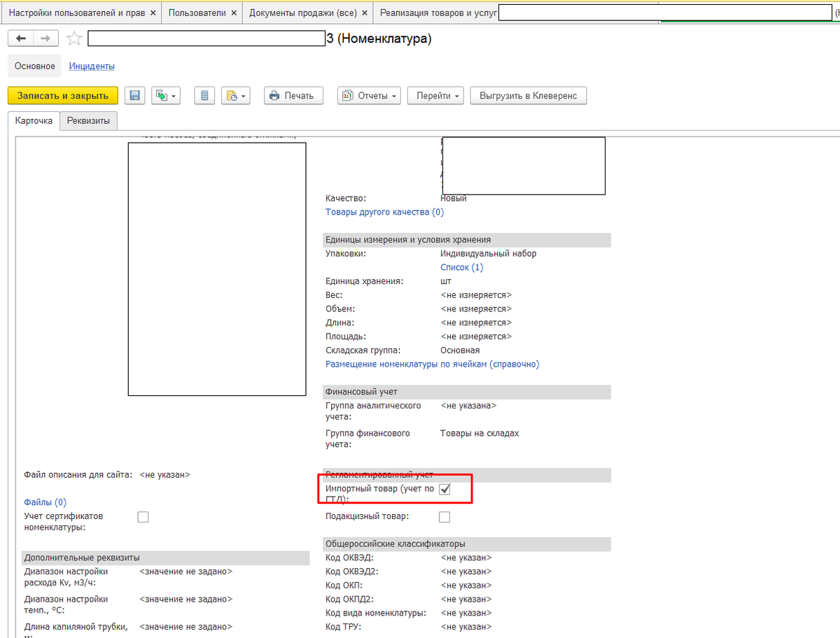Click the back navigation arrow
840x638 pixels.
tap(20, 39)
